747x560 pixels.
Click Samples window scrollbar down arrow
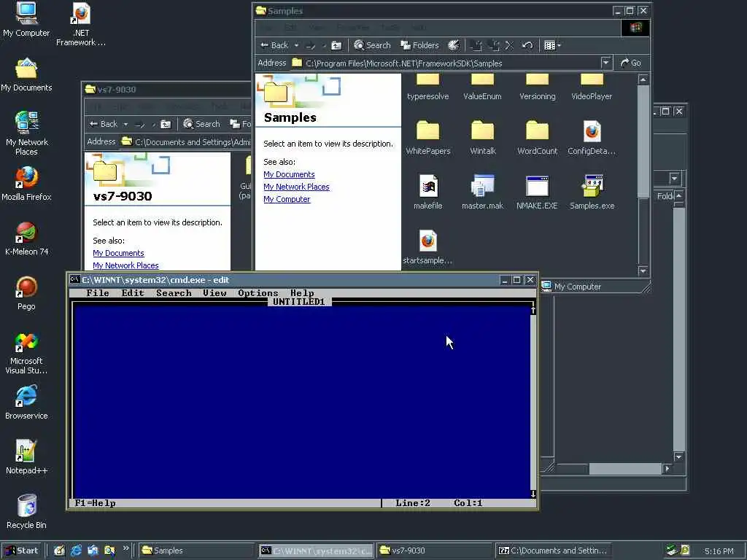point(643,271)
